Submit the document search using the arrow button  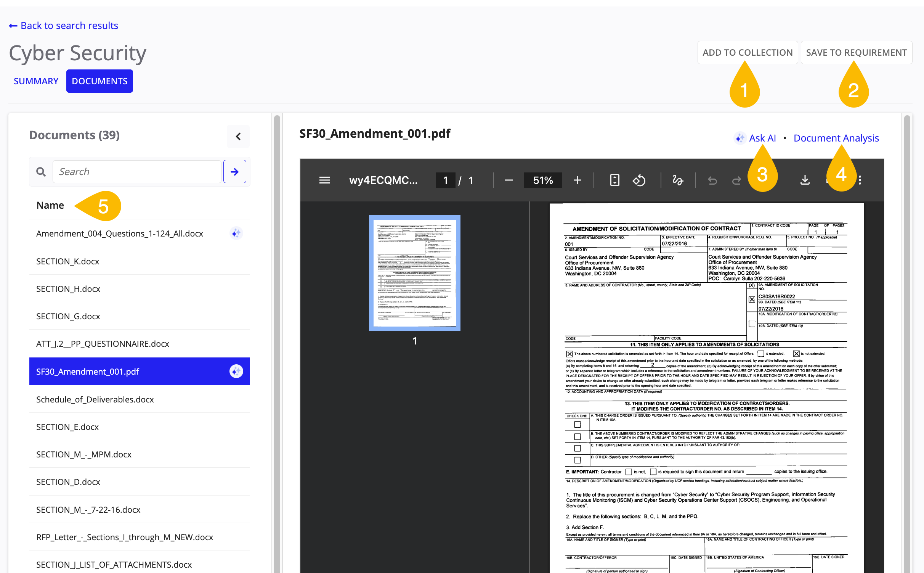[x=234, y=172]
